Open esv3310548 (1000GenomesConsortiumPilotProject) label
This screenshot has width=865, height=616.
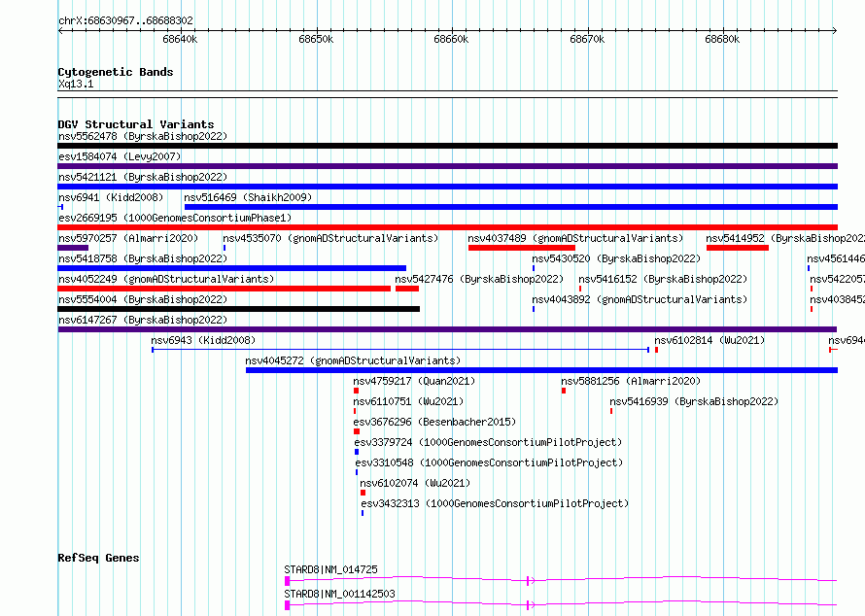point(489,462)
